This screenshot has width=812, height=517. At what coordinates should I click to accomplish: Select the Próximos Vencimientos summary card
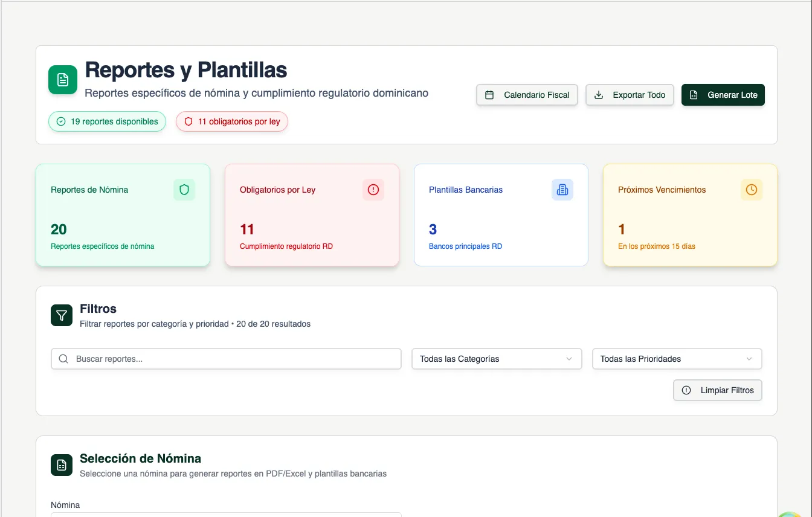[x=690, y=215]
